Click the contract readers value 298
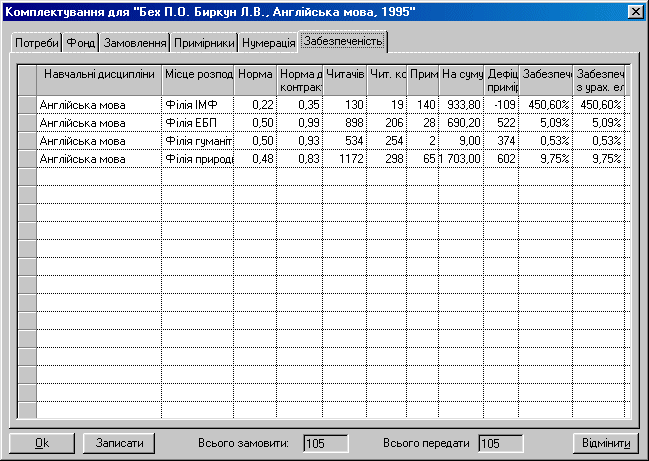The width and height of the screenshot is (649, 461). coord(387,159)
